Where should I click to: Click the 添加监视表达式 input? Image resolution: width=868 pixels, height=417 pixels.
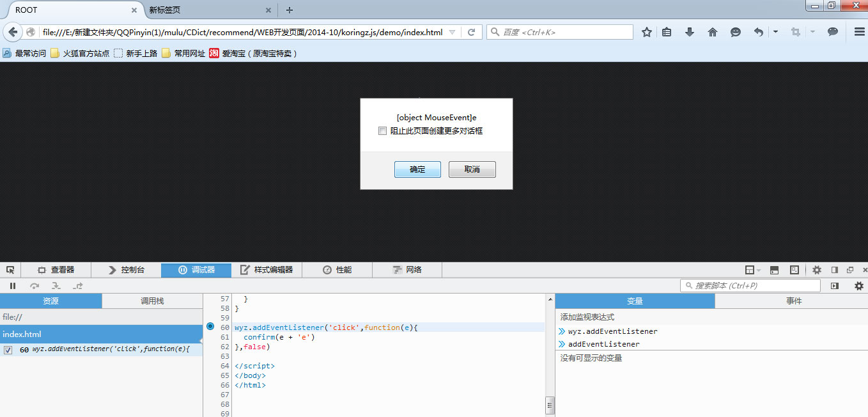coord(711,317)
